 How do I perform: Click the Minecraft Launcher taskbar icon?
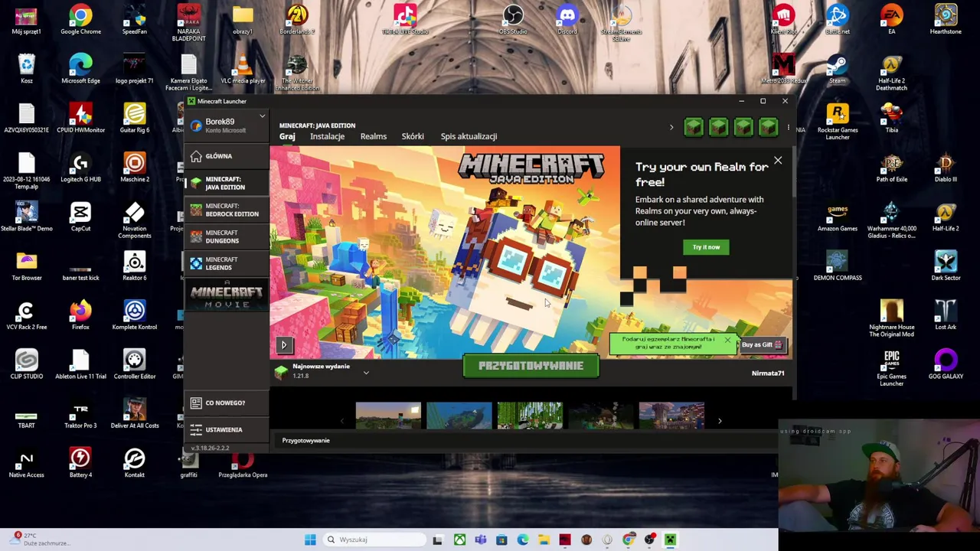pos(670,540)
